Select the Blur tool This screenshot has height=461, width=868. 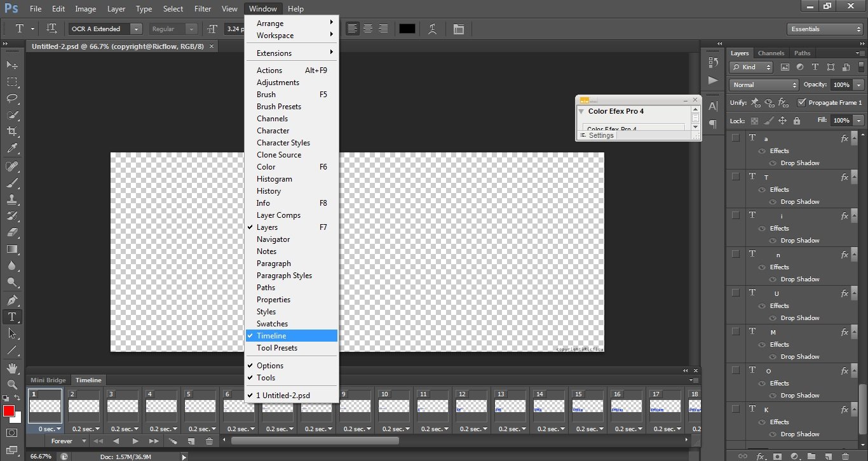point(12,265)
